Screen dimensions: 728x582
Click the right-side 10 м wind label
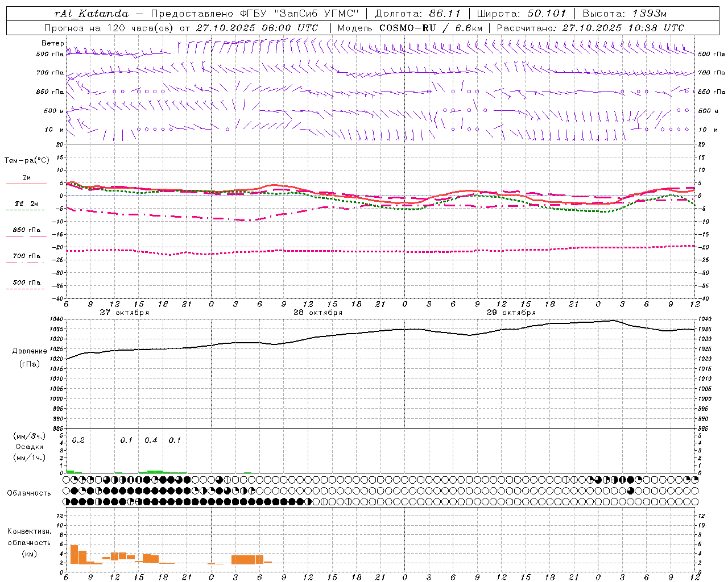(x=708, y=130)
